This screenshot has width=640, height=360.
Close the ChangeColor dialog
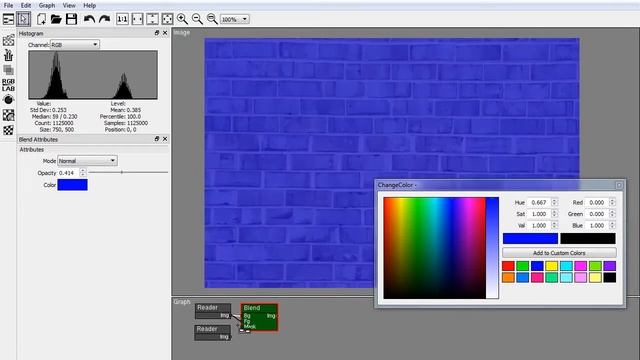pyautogui.click(x=619, y=185)
